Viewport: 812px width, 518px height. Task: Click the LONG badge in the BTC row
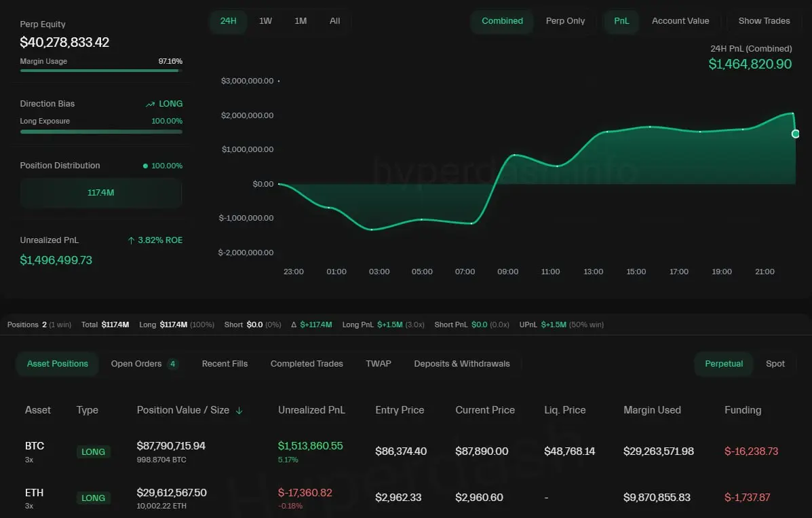pyautogui.click(x=93, y=451)
